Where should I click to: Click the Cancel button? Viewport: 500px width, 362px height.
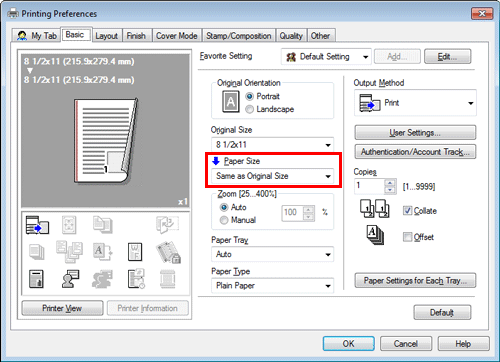click(406, 344)
